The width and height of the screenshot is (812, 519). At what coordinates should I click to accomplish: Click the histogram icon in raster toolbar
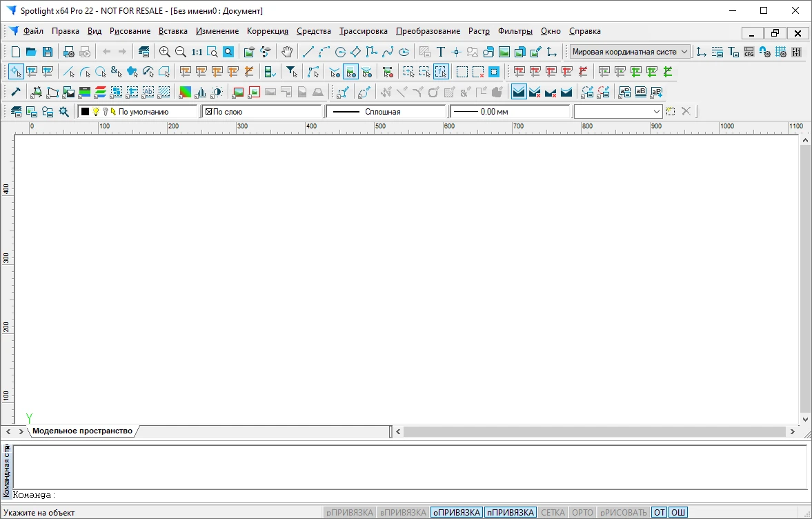pyautogui.click(x=201, y=92)
